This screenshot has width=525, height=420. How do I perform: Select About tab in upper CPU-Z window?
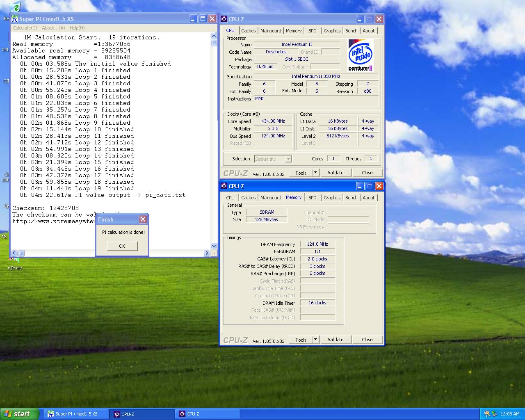pyautogui.click(x=368, y=31)
